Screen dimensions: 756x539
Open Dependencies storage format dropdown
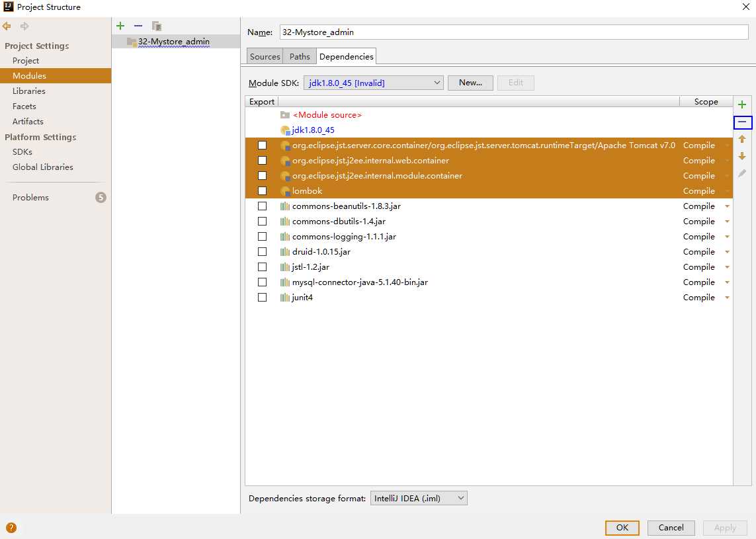[x=419, y=498]
